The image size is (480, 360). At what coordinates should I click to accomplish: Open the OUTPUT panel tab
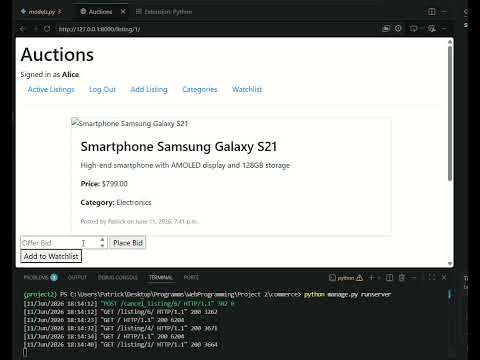coord(77,277)
